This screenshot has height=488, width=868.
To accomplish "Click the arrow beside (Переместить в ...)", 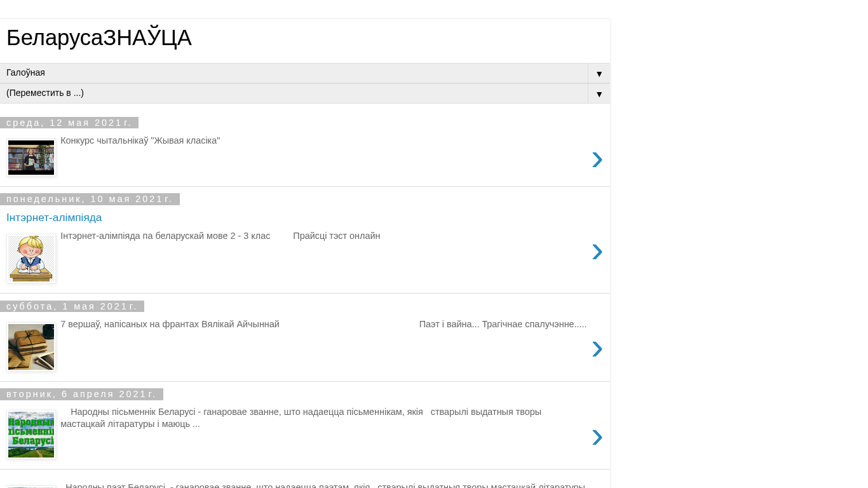I will tap(599, 94).
